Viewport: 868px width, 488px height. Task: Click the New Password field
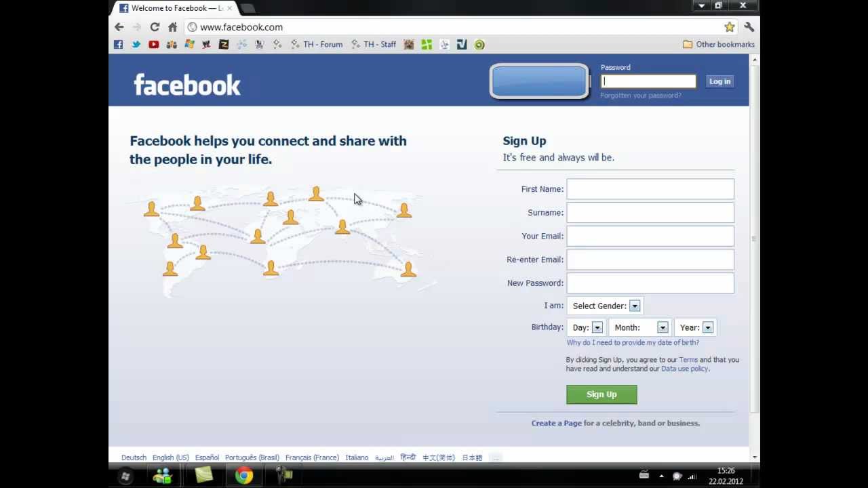(x=650, y=283)
